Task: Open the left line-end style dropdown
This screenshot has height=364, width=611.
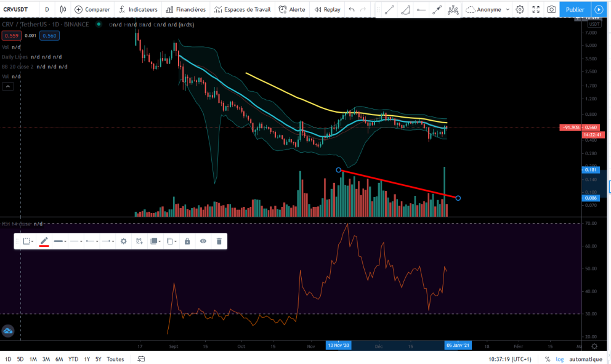Action: coord(92,241)
